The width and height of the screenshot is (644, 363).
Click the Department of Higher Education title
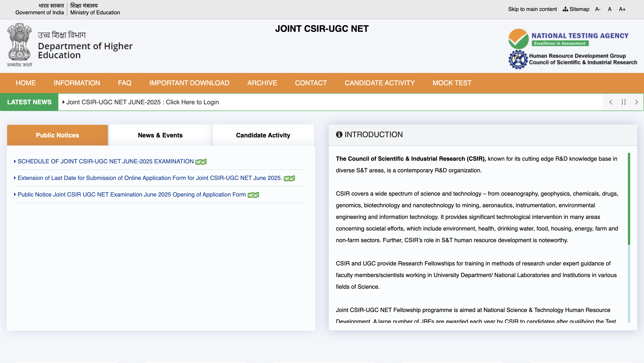[85, 51]
